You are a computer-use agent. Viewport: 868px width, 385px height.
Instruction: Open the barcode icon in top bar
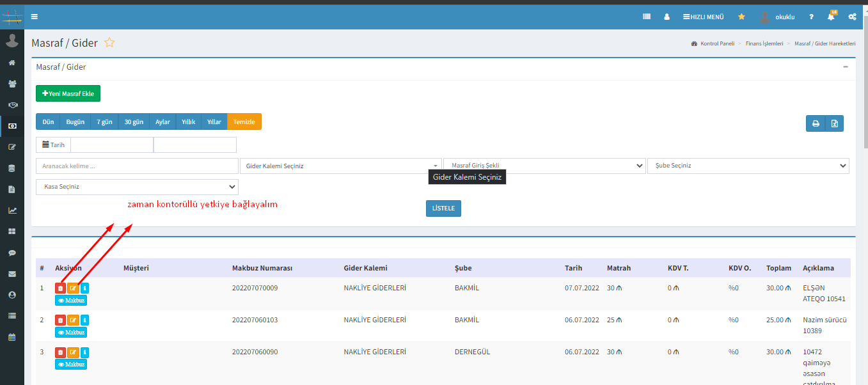point(647,17)
